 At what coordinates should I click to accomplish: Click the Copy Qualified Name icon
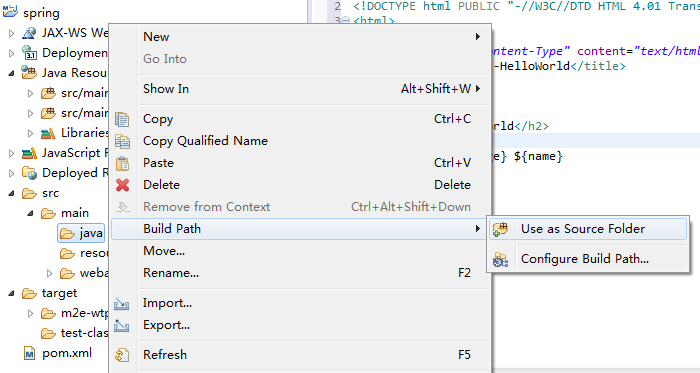click(122, 141)
